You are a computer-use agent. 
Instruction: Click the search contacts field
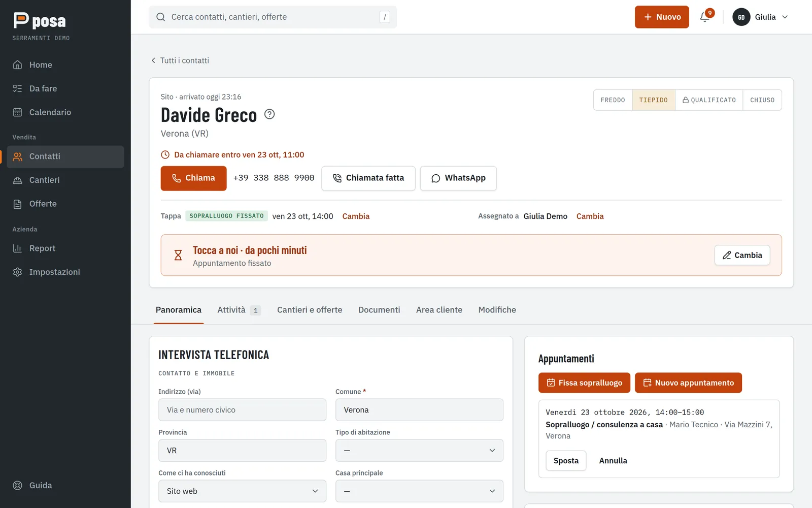273,17
